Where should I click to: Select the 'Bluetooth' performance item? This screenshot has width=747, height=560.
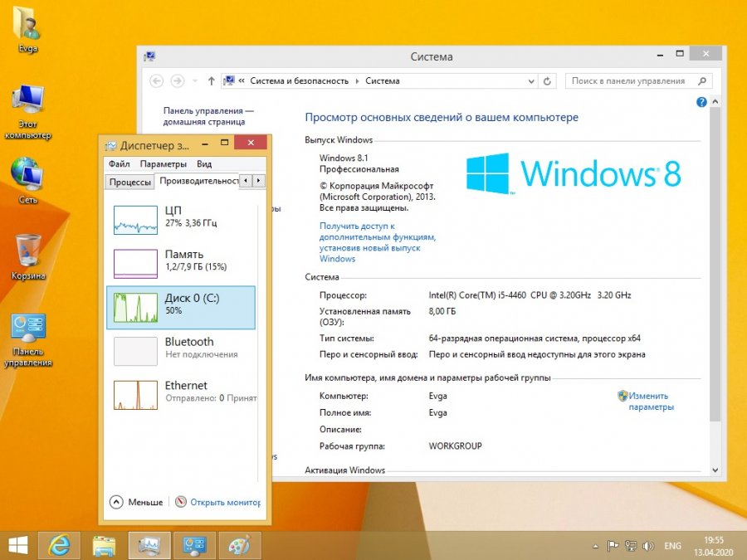181,351
